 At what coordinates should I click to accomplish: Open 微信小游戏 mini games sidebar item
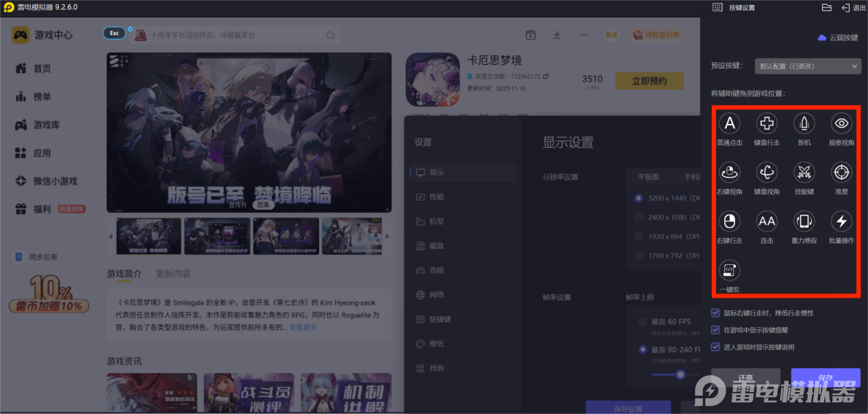tap(45, 181)
